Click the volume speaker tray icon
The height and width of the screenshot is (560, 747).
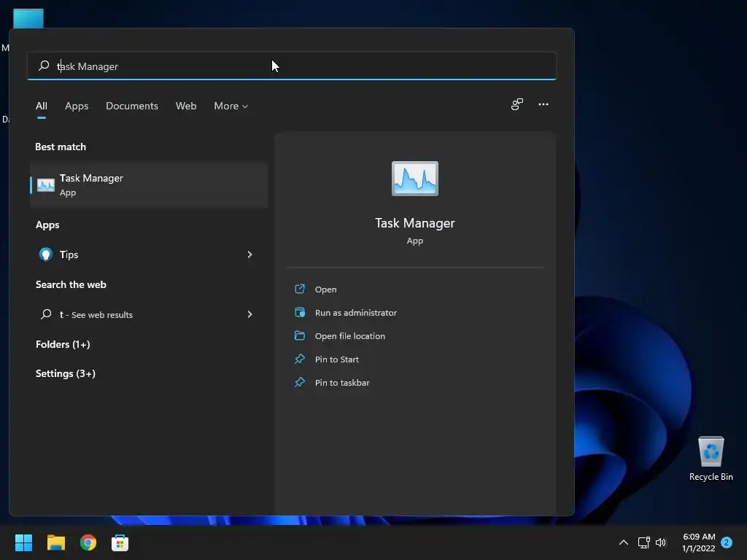pyautogui.click(x=661, y=542)
